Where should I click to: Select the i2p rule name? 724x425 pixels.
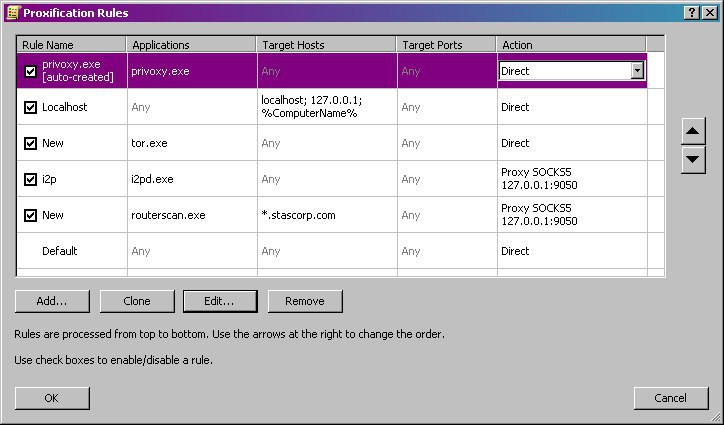coord(49,179)
